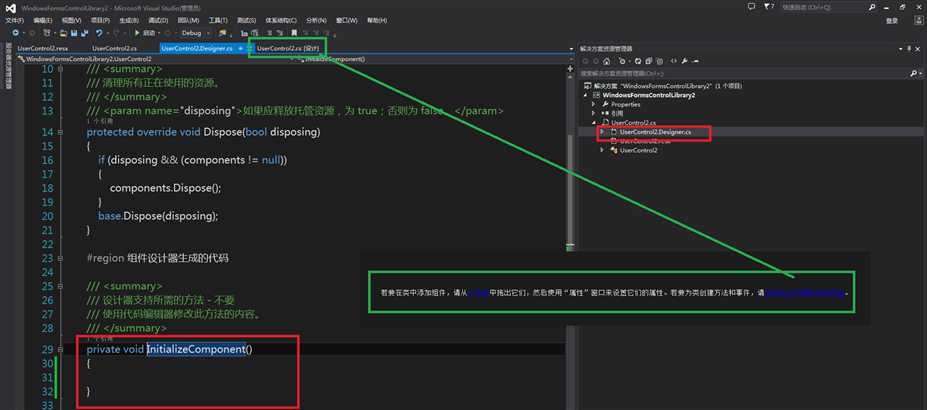The height and width of the screenshot is (410, 927).
Task: Open the 文件(F) menu
Action: (14, 20)
